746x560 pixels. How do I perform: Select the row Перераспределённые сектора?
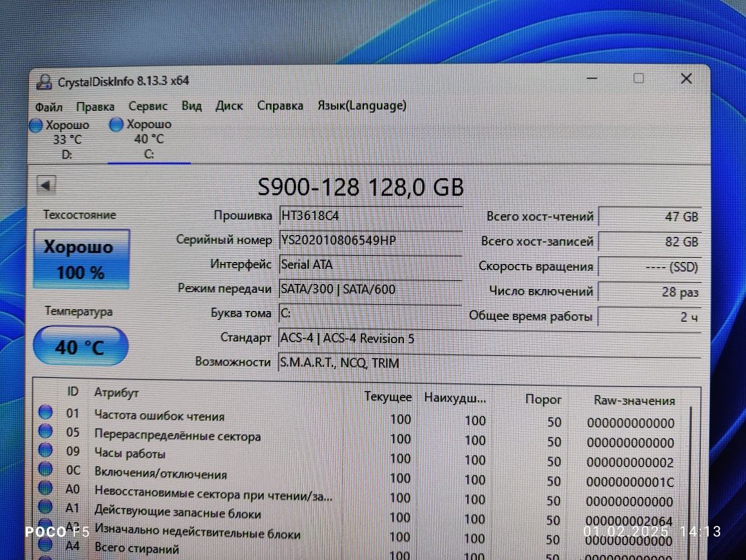357,437
